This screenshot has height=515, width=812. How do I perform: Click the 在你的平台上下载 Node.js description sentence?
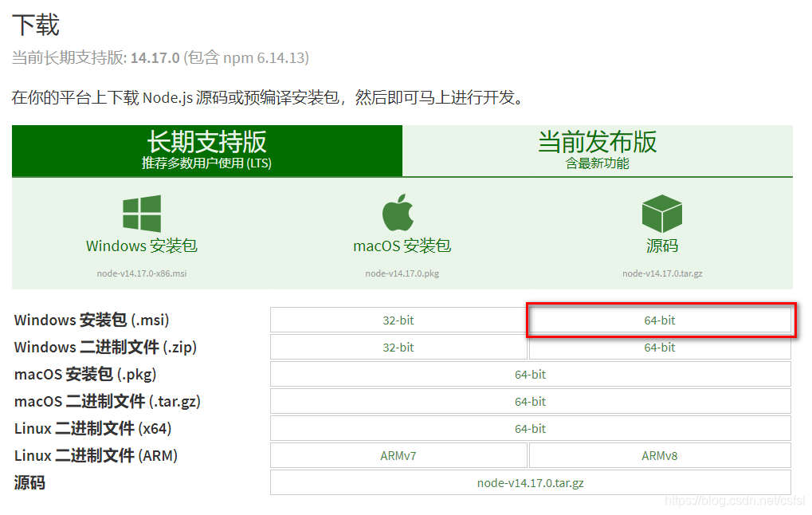point(267,97)
